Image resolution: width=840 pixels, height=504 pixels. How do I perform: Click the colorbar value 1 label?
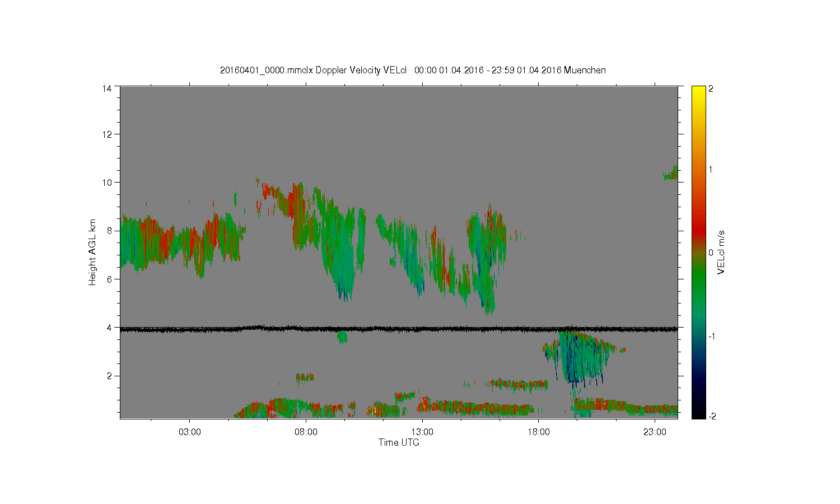[x=711, y=170]
